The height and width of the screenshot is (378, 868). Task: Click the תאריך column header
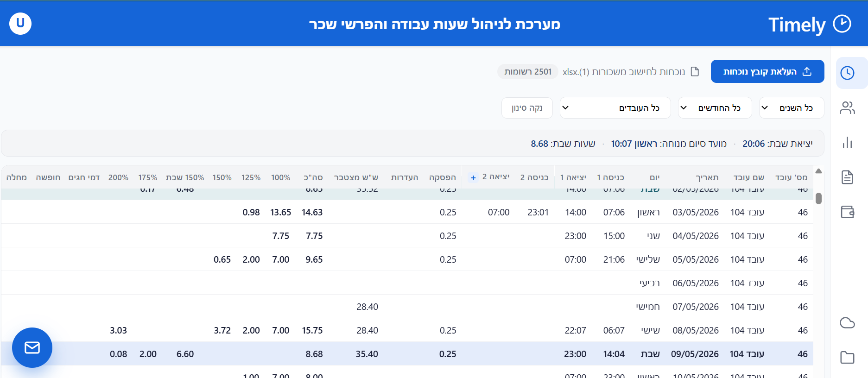tap(707, 177)
